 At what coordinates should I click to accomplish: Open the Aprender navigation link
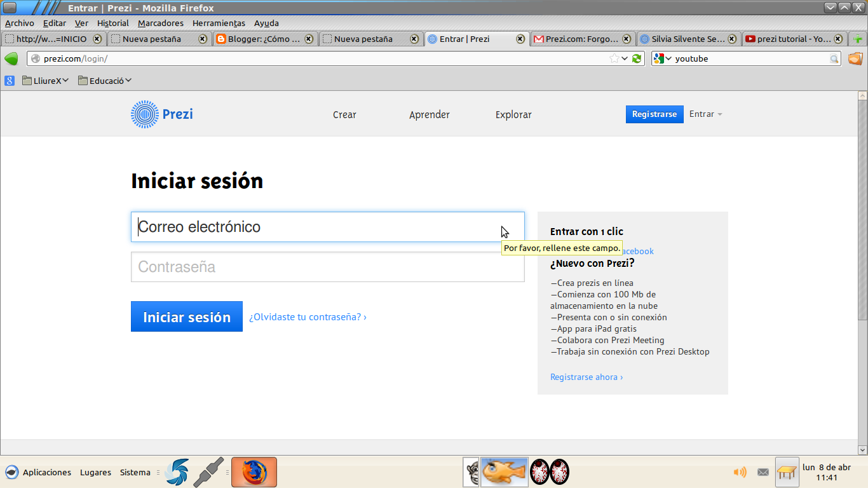(430, 114)
